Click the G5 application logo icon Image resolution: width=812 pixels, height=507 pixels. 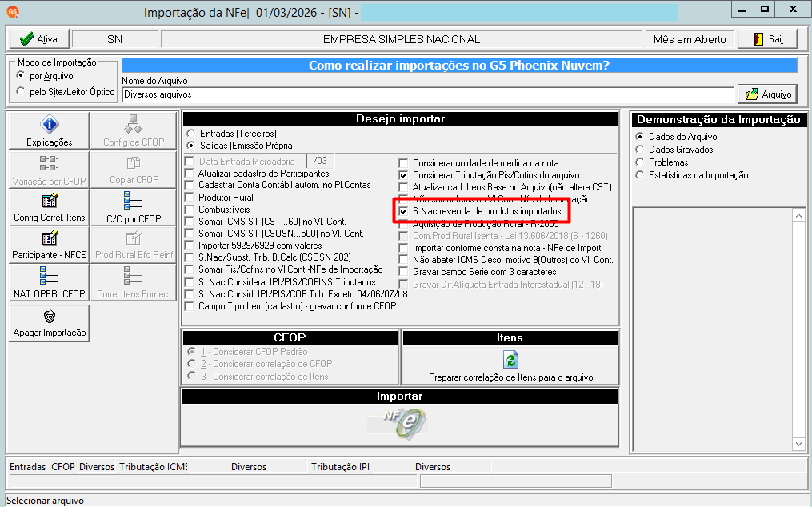click(x=13, y=12)
